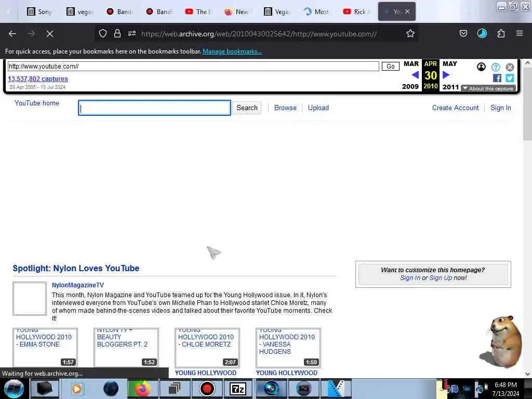Click the Firefox address bar URL

pos(259,34)
